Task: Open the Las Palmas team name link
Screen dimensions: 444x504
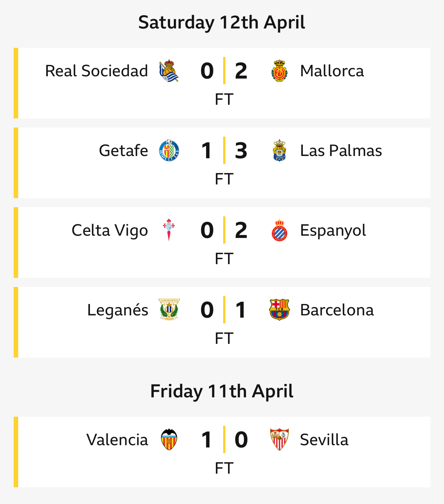Action: pos(341,151)
